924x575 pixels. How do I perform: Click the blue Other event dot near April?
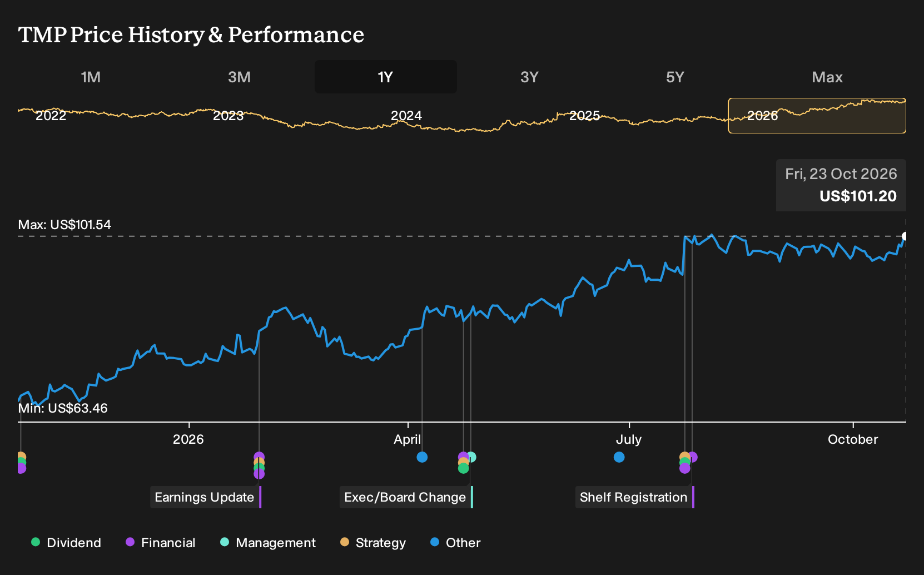point(422,457)
